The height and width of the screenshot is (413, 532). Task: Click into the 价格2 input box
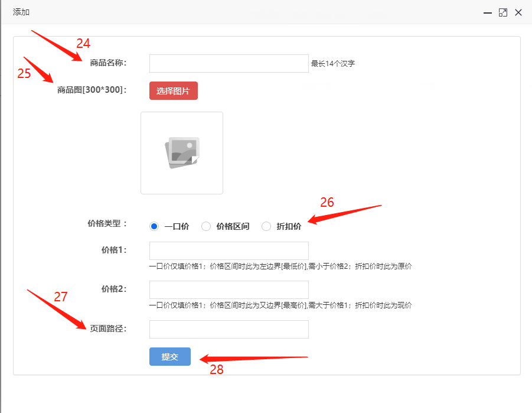click(x=229, y=290)
